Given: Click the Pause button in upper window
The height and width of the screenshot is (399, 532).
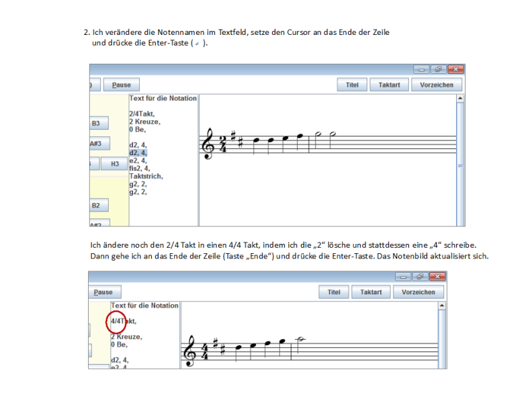Looking at the screenshot, I should pyautogui.click(x=121, y=85).
